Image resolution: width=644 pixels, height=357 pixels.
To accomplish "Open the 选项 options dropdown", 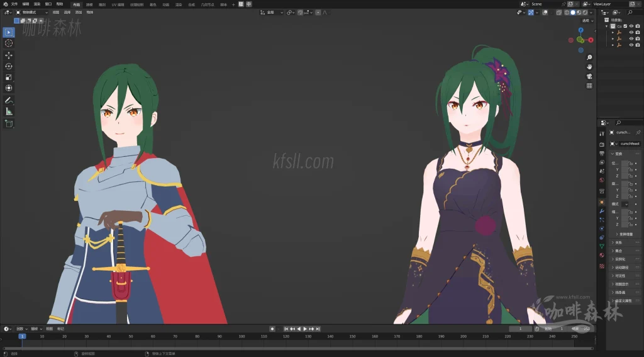I will tap(588, 21).
